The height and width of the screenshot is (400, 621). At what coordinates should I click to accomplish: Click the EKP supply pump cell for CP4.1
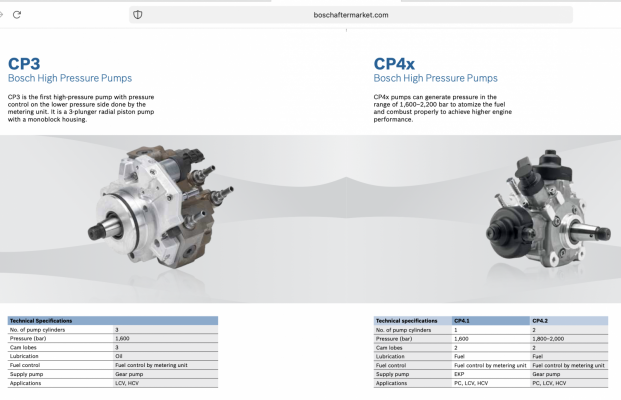491,374
